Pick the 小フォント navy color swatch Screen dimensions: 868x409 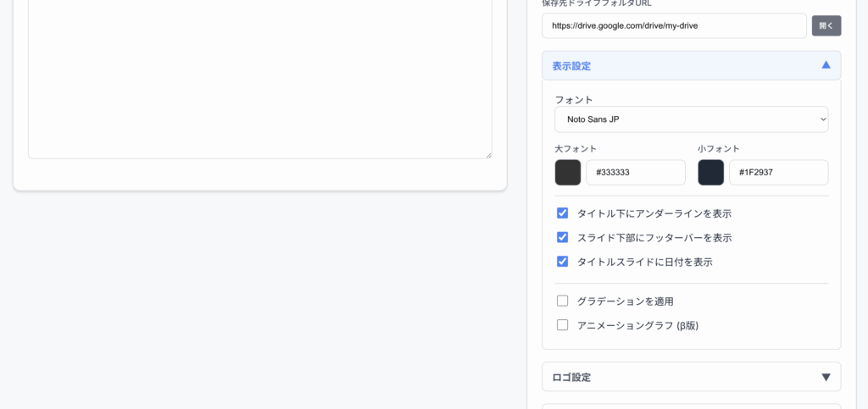711,173
